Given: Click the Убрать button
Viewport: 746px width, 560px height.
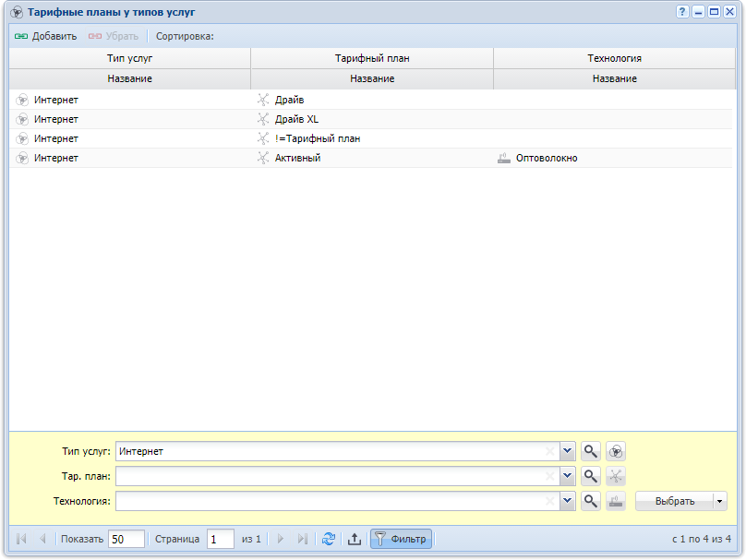Looking at the screenshot, I should (114, 36).
